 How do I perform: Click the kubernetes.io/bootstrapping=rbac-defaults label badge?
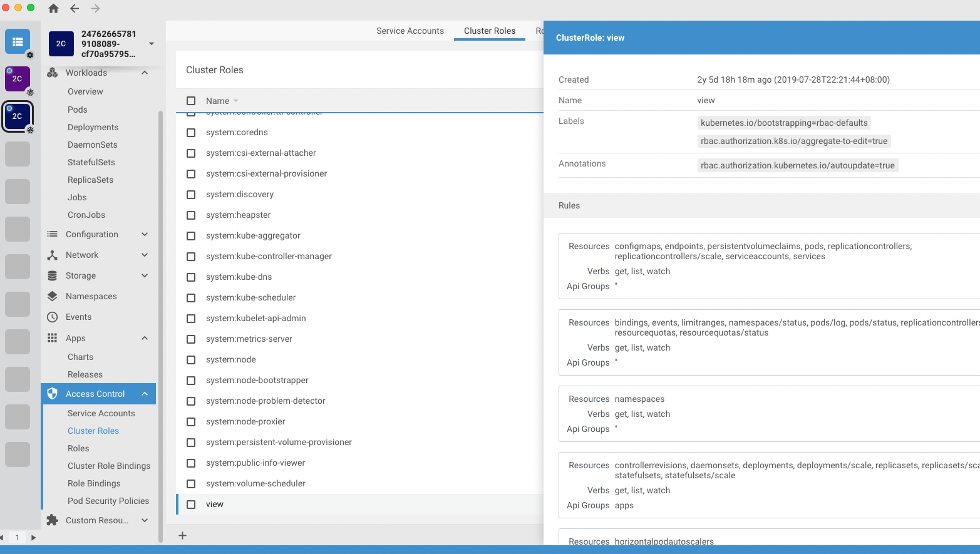coord(784,123)
